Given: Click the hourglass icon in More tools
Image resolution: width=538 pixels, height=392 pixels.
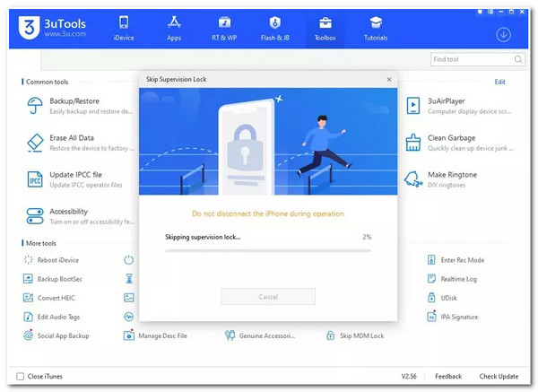Looking at the screenshot, I should (129, 278).
